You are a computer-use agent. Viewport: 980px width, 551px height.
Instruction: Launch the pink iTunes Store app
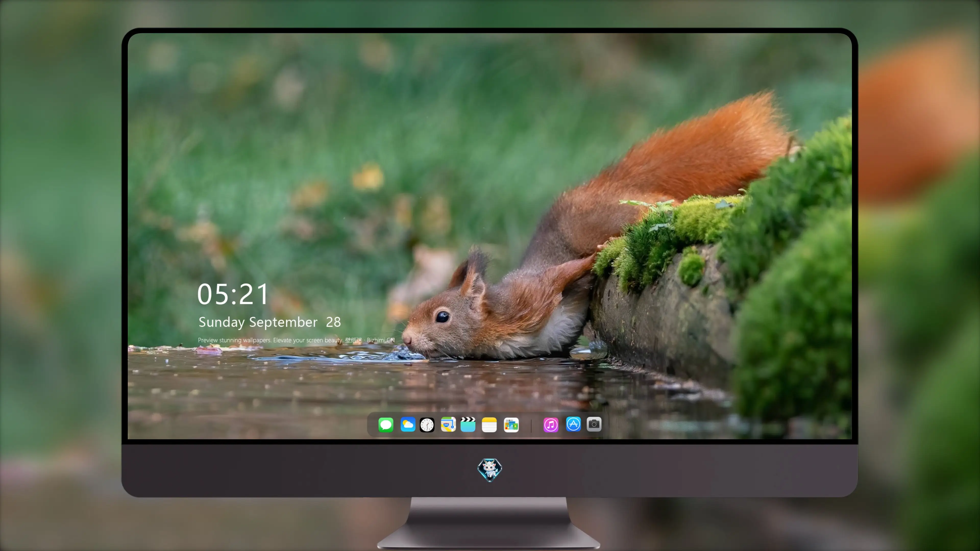pyautogui.click(x=550, y=425)
